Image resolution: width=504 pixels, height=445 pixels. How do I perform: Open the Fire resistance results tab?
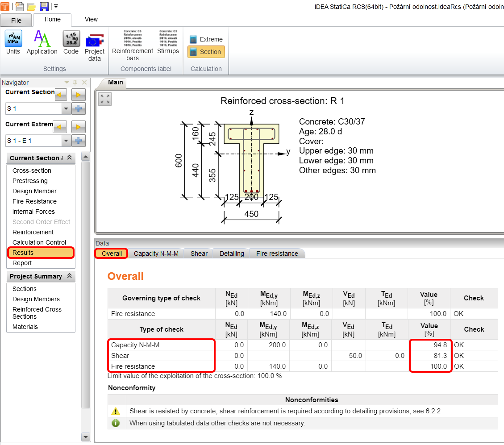pyautogui.click(x=277, y=253)
